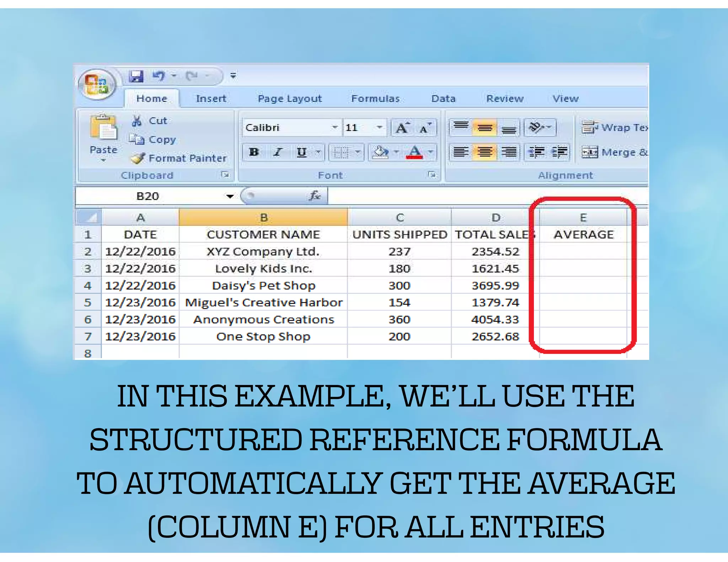Viewport: 728px width, 562px height.
Task: Click the Save icon in quick access toolbar
Action: coord(136,76)
